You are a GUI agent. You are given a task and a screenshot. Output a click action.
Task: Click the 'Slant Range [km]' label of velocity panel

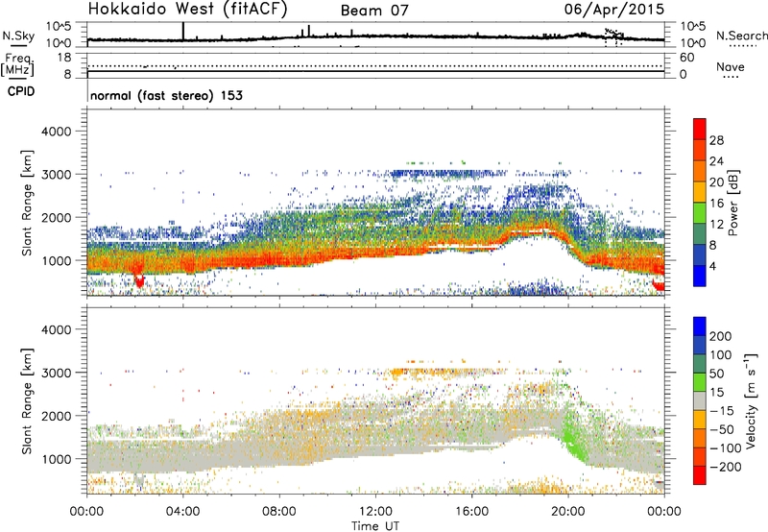click(27, 401)
